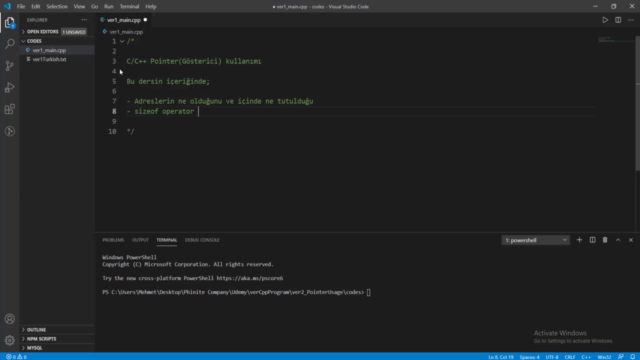This screenshot has height=360, width=640.
Task: Switch to the Problems tab
Action: click(x=113, y=240)
